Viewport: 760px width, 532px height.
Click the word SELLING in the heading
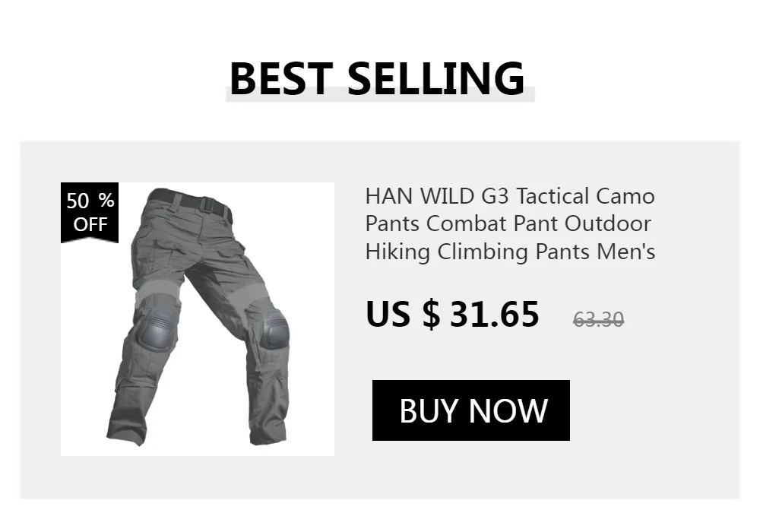coord(436,78)
